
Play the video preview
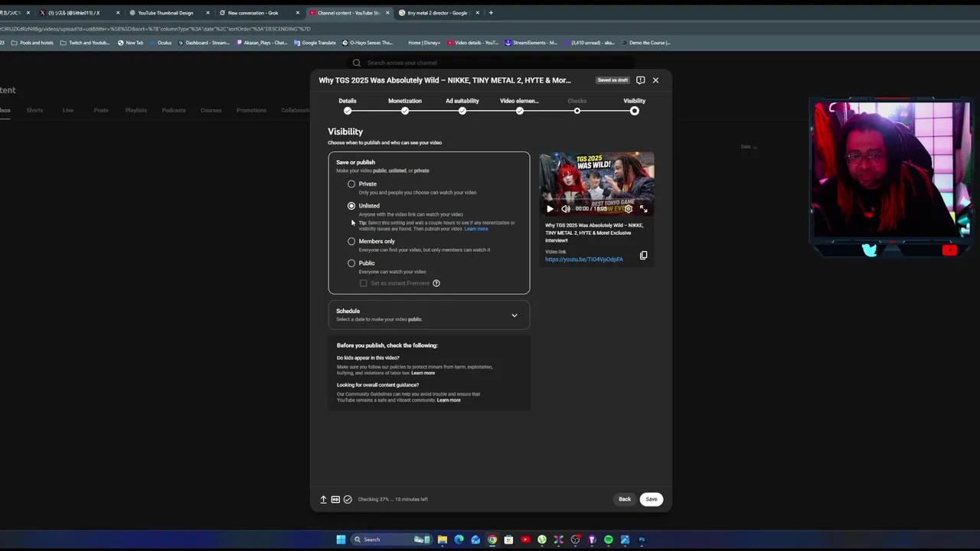tap(550, 208)
